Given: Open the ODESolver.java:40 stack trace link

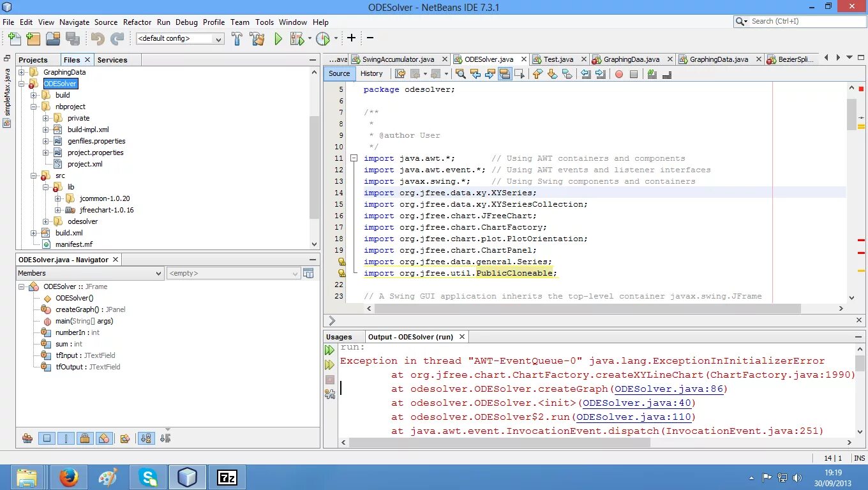Looking at the screenshot, I should coord(636,403).
